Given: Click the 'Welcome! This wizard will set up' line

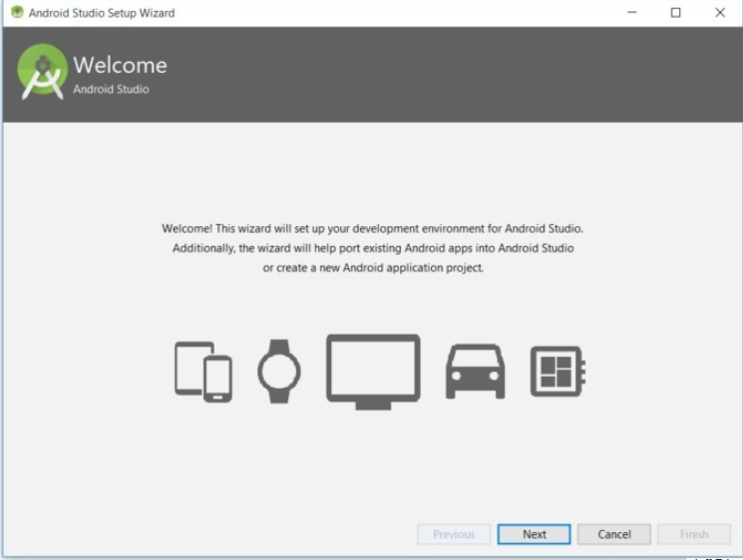Looking at the screenshot, I should [372, 228].
